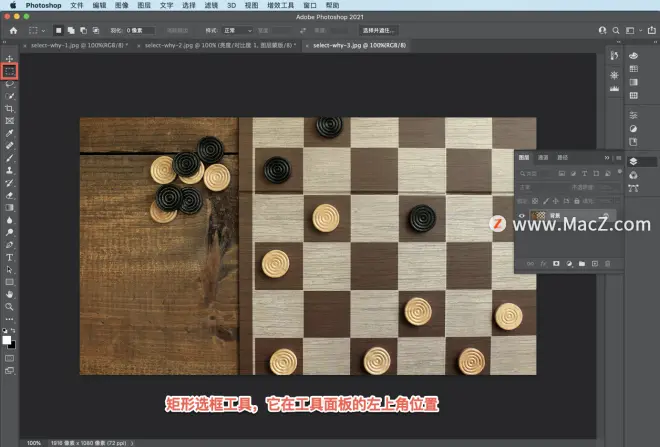
Task: Enable New Selection mode button
Action: pyautogui.click(x=59, y=30)
